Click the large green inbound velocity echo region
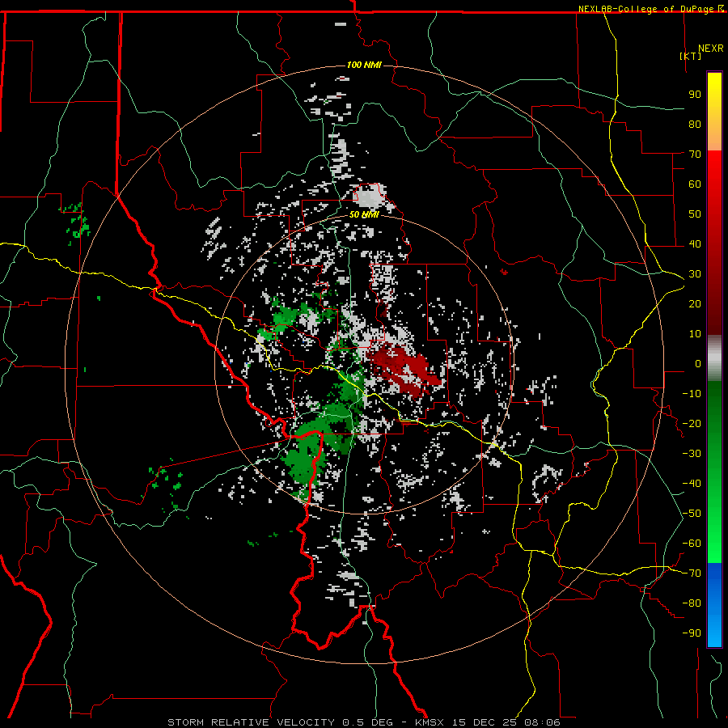This screenshot has height=728, width=728. tap(309, 451)
